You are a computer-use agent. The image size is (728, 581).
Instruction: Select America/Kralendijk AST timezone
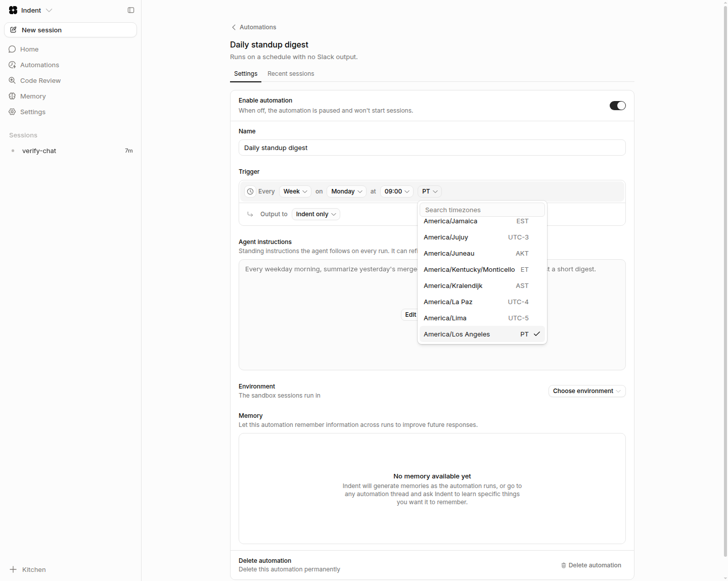(482, 286)
